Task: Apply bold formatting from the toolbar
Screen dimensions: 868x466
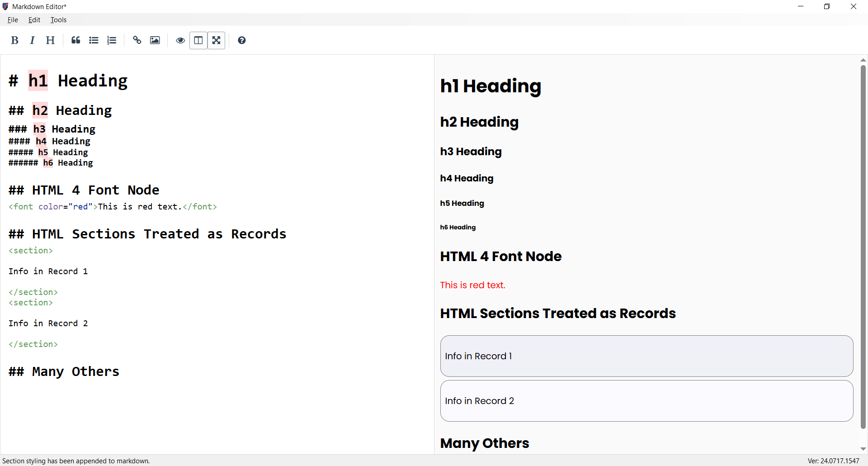Action: [14, 40]
